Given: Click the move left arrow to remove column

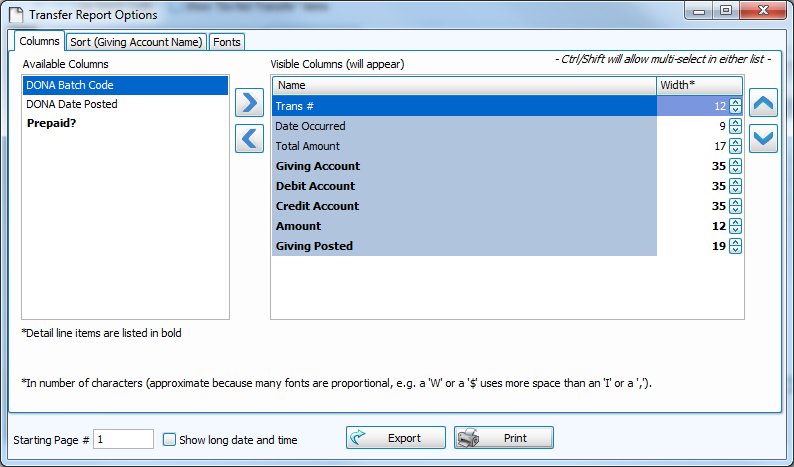Looking at the screenshot, I should point(248,138).
